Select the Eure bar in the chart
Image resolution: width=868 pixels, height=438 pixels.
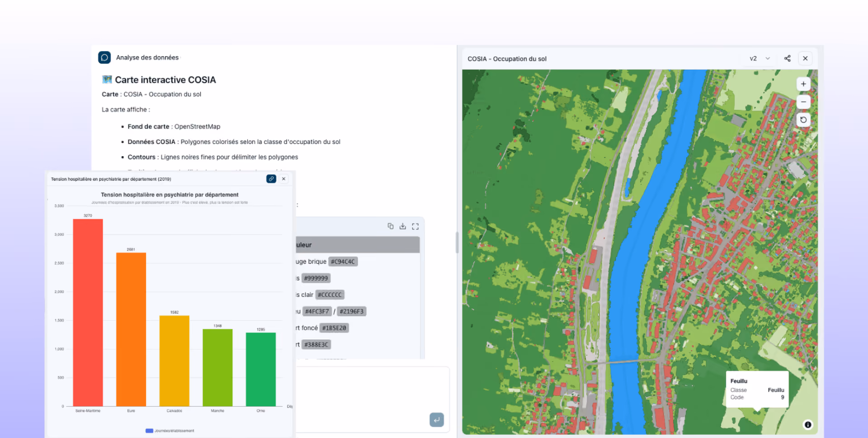click(131, 329)
